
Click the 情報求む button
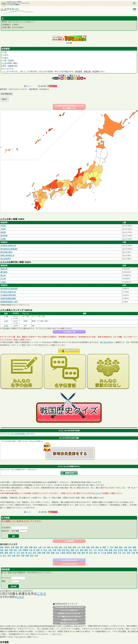tap(5, 99)
